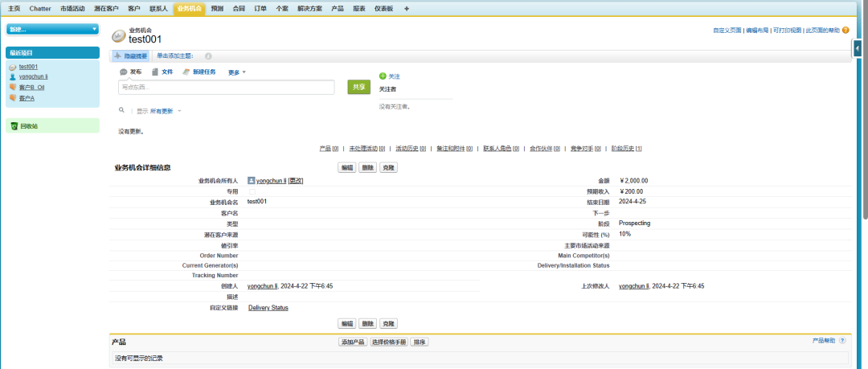Click 删除 button beside 业务机会详细信息 heading
This screenshot has height=369, width=868.
coord(367,167)
